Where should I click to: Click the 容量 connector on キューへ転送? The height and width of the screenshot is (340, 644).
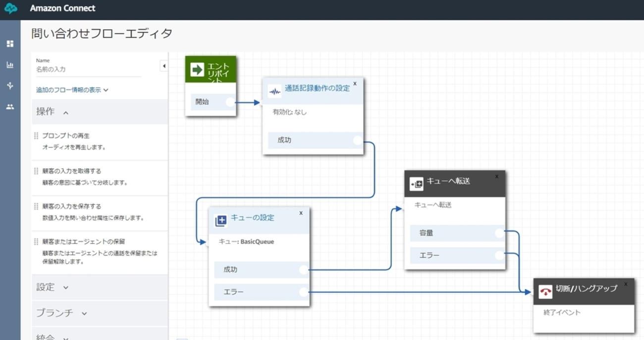pyautogui.click(x=500, y=233)
